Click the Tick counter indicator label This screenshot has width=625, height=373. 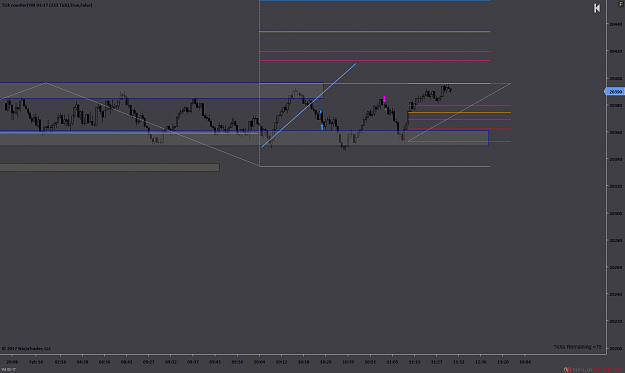tap(47, 5)
